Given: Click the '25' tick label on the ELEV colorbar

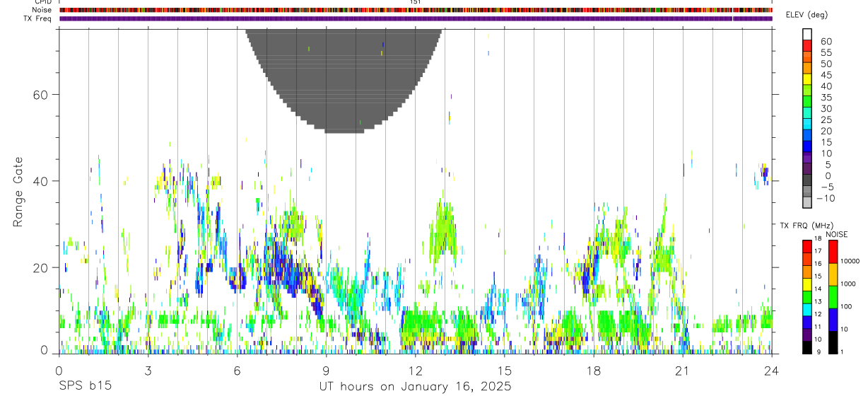Looking at the screenshot, I should [x=826, y=120].
